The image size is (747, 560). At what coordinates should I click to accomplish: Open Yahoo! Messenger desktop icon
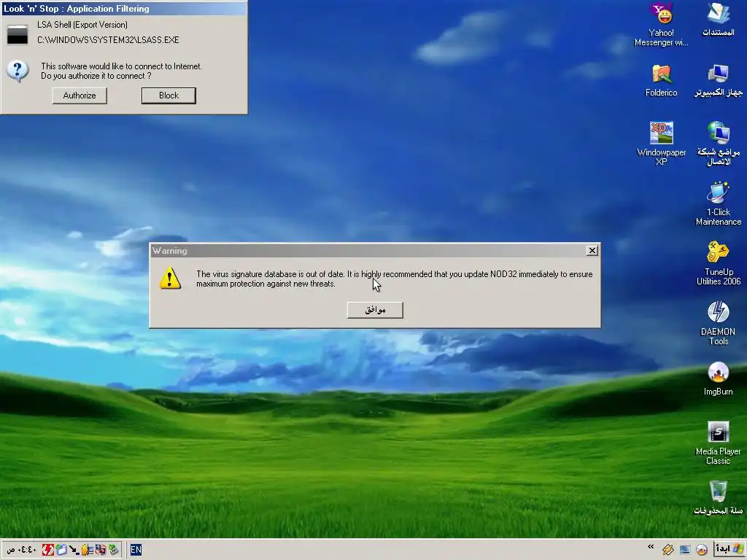[x=661, y=24]
